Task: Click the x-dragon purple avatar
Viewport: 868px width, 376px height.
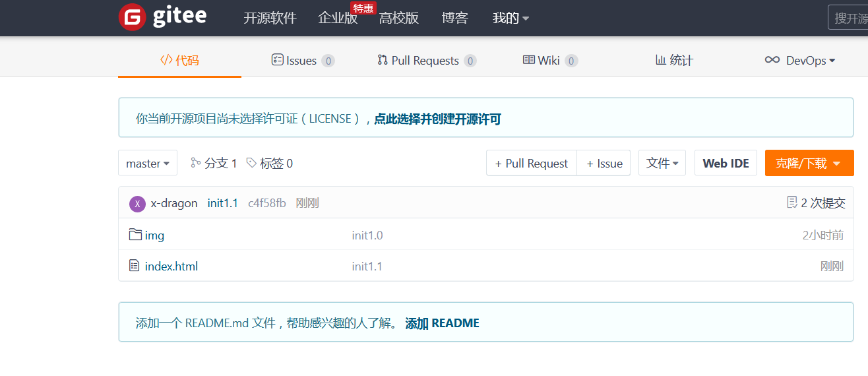Action: (137, 203)
